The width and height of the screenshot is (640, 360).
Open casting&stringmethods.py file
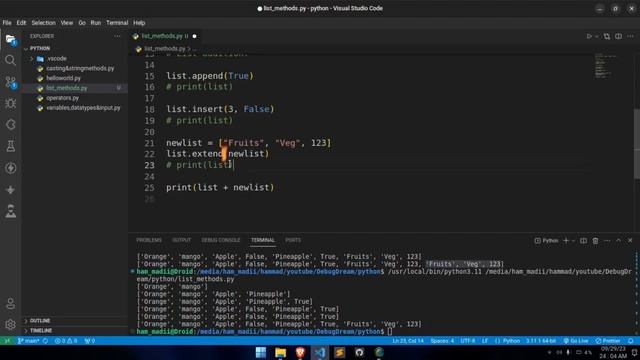click(x=80, y=68)
